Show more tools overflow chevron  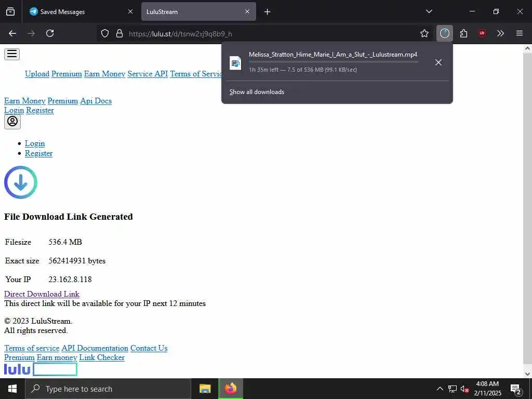coord(500,33)
